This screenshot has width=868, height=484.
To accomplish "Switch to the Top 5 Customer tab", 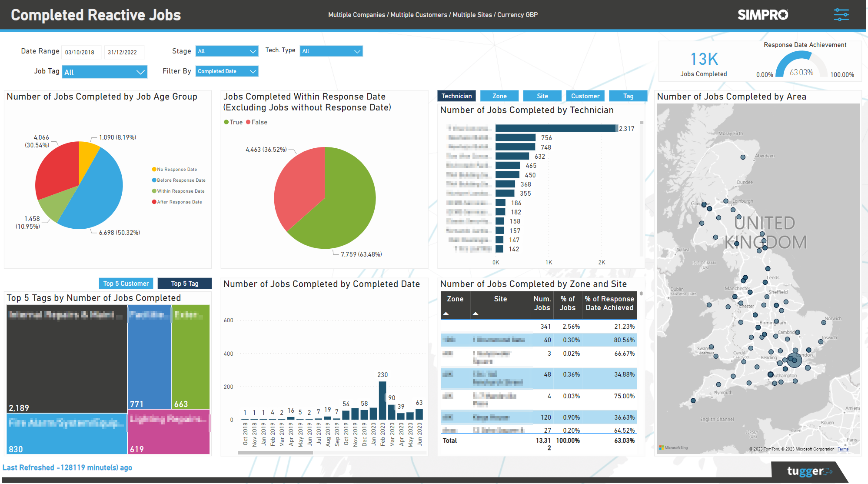I will coord(126,283).
